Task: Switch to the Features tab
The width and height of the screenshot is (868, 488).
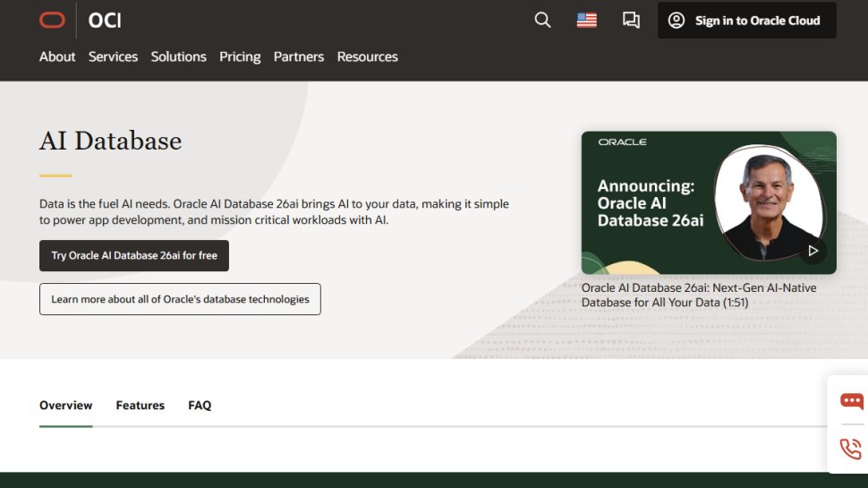Action: 140,406
